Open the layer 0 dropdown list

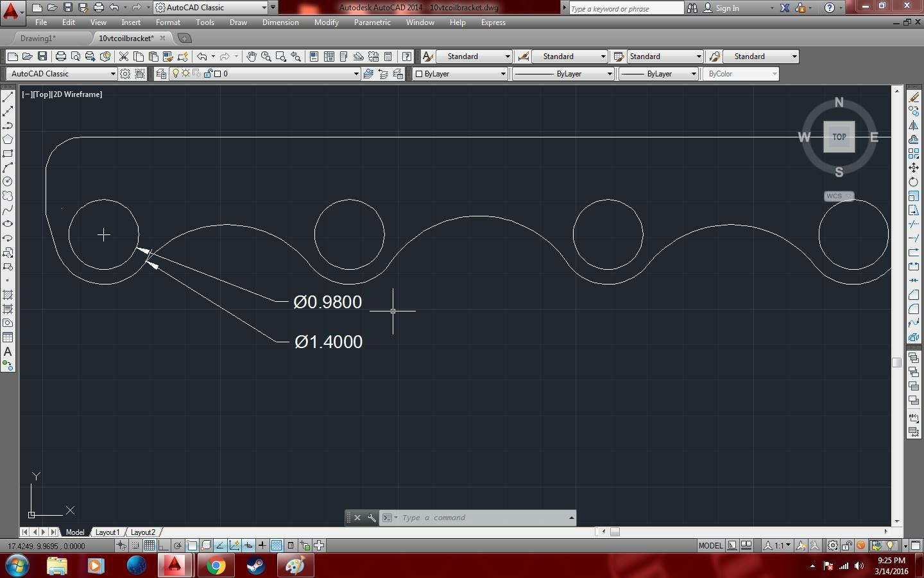click(x=355, y=74)
